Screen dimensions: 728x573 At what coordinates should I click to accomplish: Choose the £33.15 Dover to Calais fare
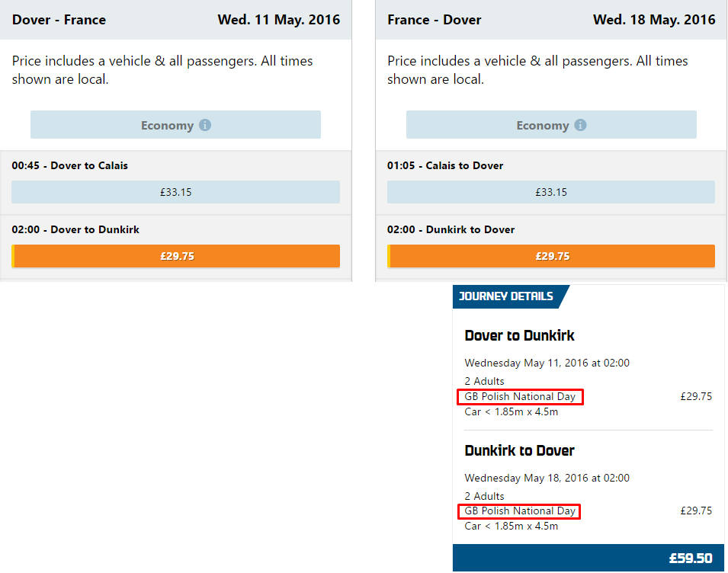point(175,192)
